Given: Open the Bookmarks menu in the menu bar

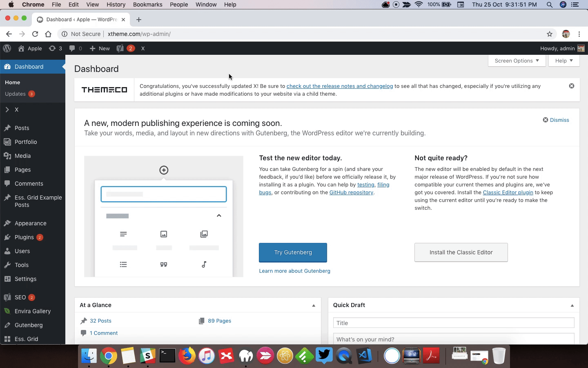Looking at the screenshot, I should click(147, 4).
